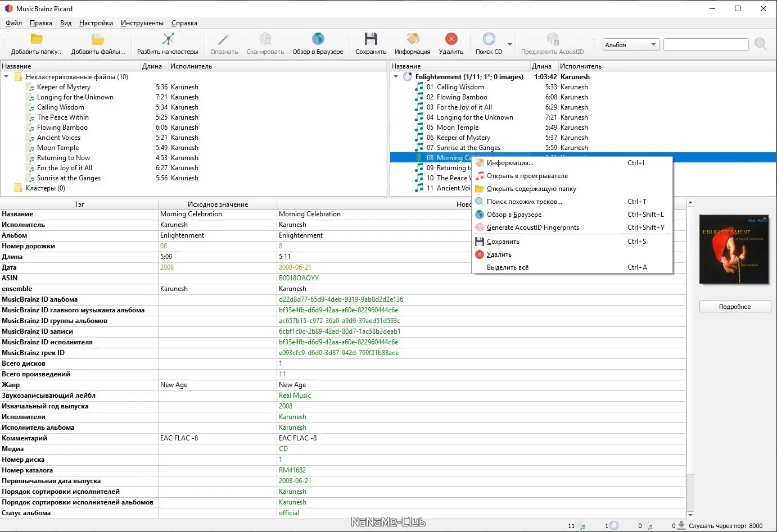Select album track 01 Calling Wisdom
This screenshot has height=532, width=777.
click(x=460, y=87)
